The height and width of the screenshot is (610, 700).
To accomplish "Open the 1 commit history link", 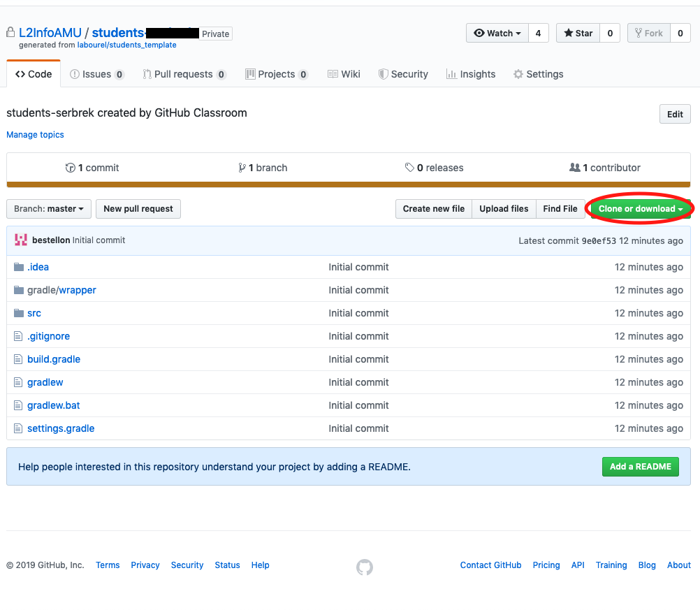I will [92, 168].
